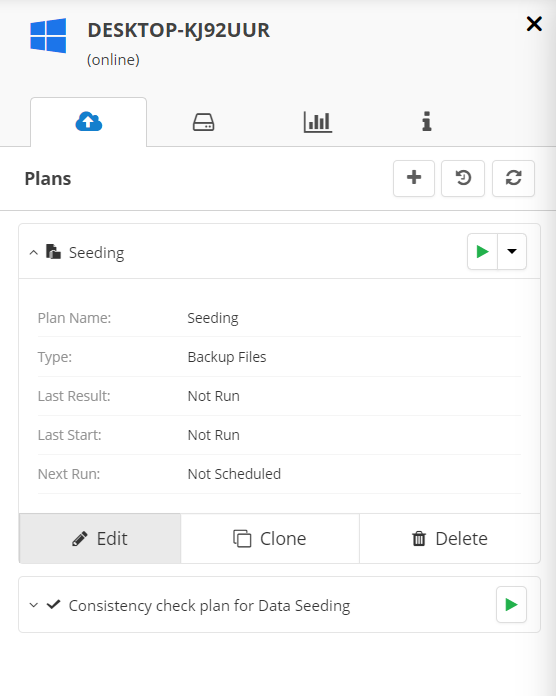Edit the Seeding plan
The image size is (556, 696).
[100, 538]
